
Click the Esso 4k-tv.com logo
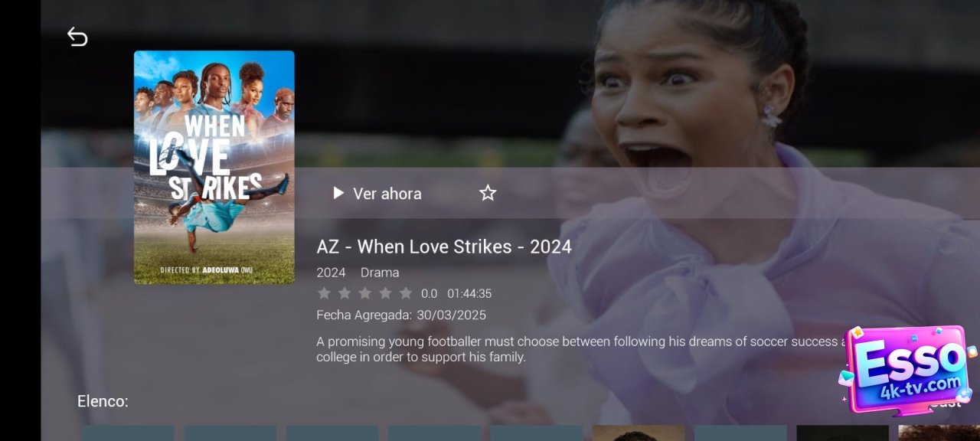tap(907, 369)
